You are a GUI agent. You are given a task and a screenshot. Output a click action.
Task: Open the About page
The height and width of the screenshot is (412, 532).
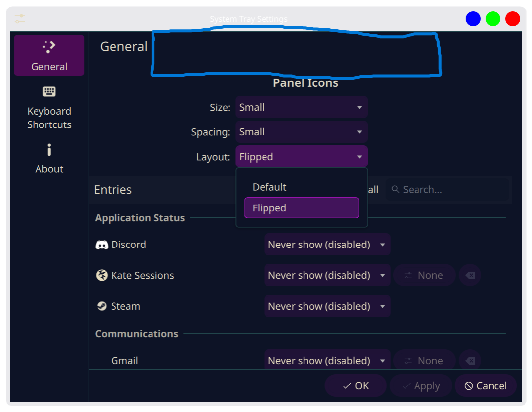point(49,159)
